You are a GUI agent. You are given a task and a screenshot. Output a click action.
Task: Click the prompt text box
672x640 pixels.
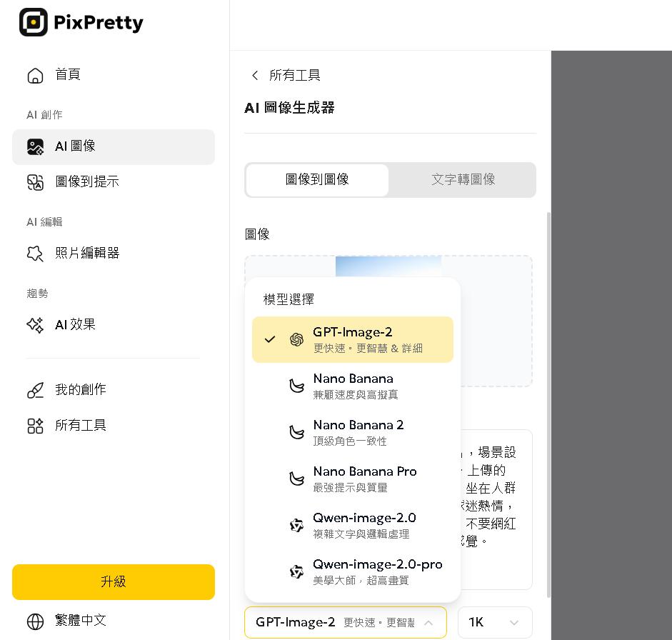coord(496,509)
